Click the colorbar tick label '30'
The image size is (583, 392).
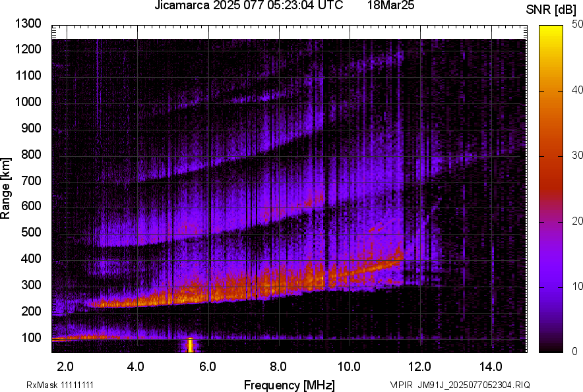pyautogui.click(x=578, y=155)
